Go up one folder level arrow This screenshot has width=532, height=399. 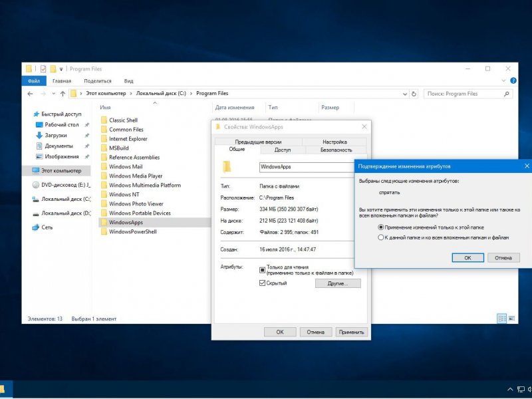[63, 94]
